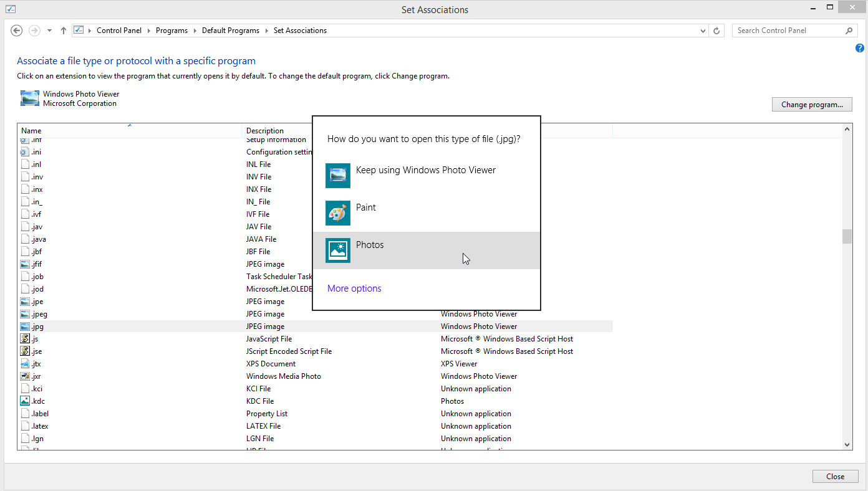The width and height of the screenshot is (868, 491).
Task: Expand the address bar history dropdown
Action: 703,31
